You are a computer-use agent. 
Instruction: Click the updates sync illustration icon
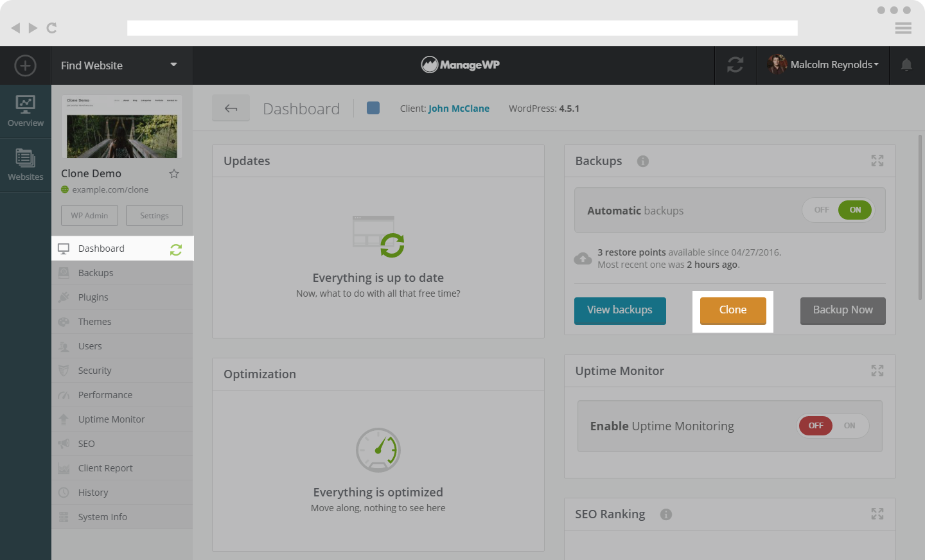point(378,236)
